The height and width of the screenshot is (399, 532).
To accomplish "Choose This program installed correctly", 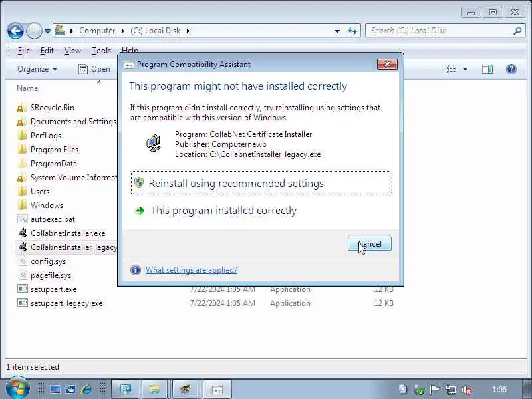I will [223, 211].
